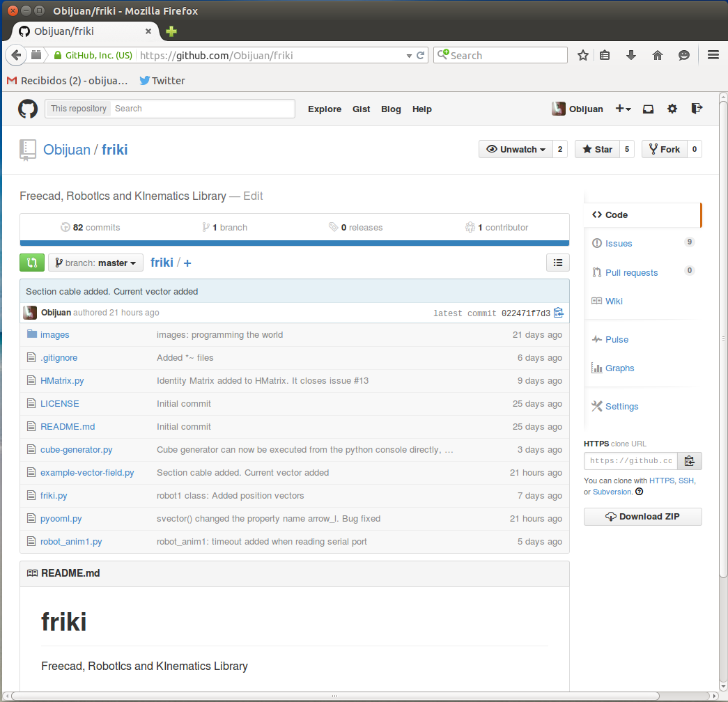The width and height of the screenshot is (728, 702).
Task: Go to Pull requests tab
Action: tap(631, 272)
